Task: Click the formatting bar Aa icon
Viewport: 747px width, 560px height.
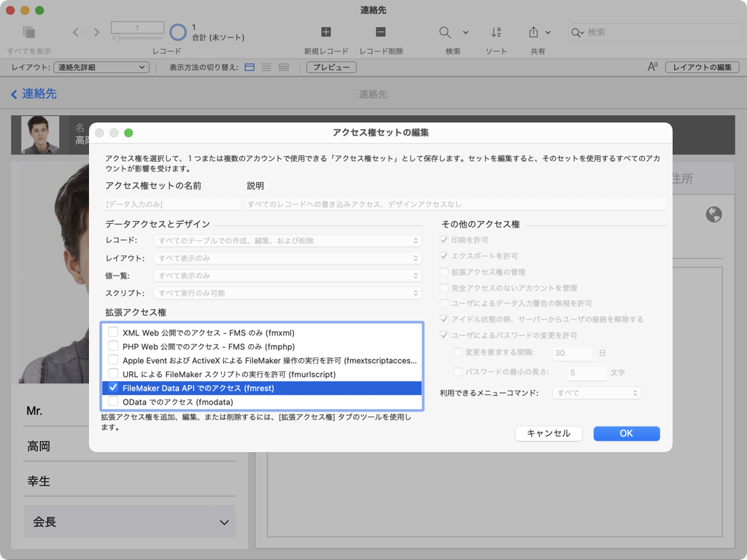Action: coord(652,67)
